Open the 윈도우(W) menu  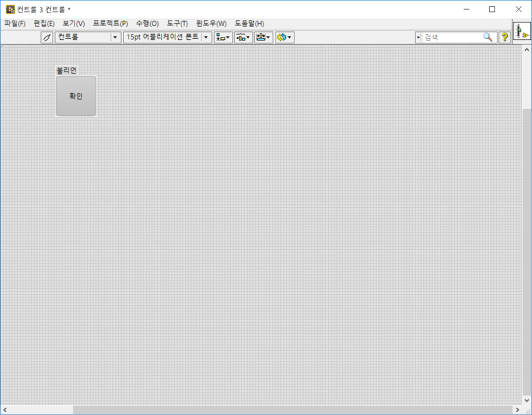pos(211,23)
